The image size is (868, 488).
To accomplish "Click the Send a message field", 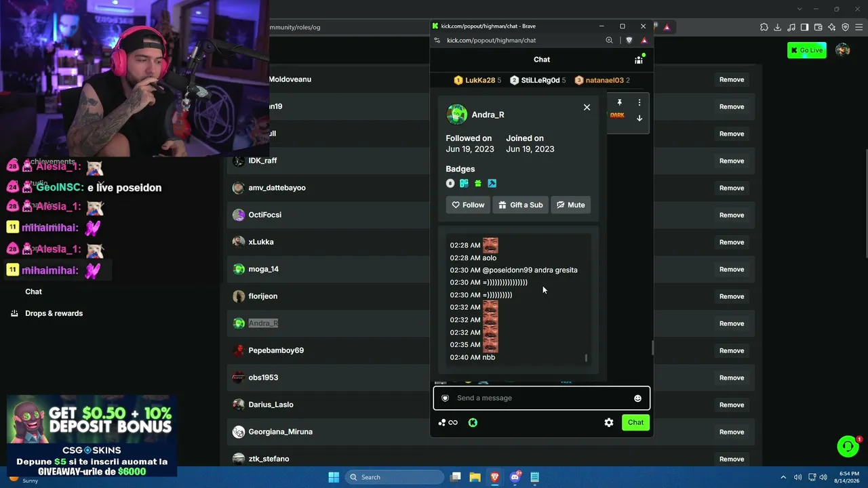I will coord(542,398).
